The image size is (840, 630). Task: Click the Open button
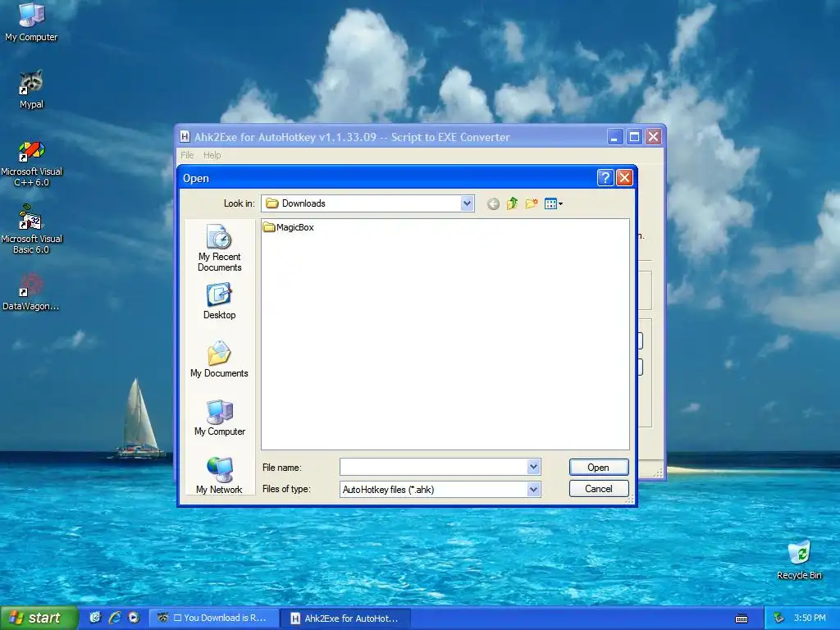pyautogui.click(x=598, y=467)
